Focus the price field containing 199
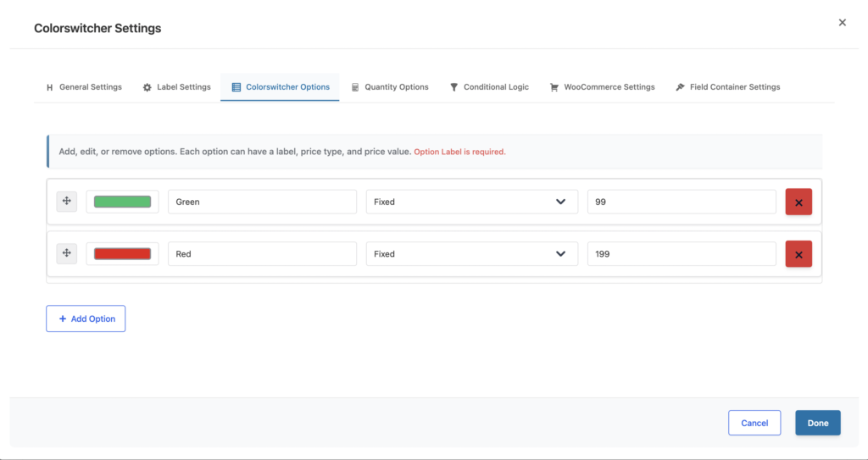Viewport: 868px width, 460px height. 681,254
